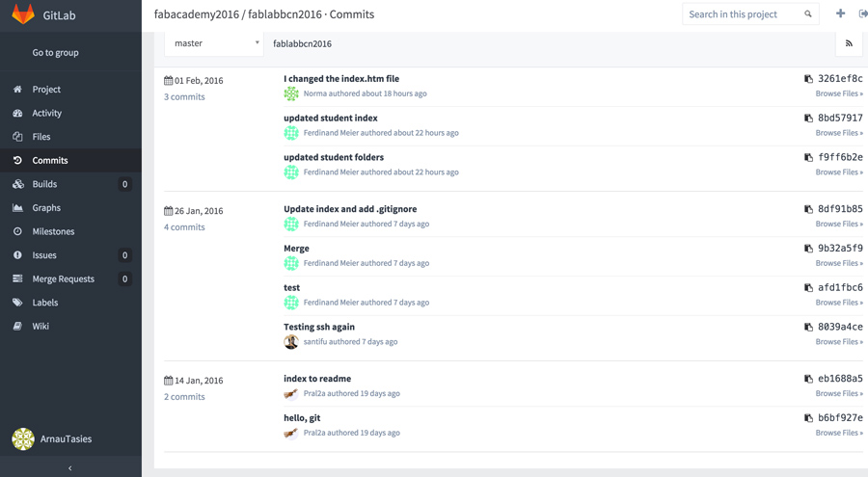Copy commit hash 8df91b85 icon
Viewport: 868px width, 477px height.
808,209
